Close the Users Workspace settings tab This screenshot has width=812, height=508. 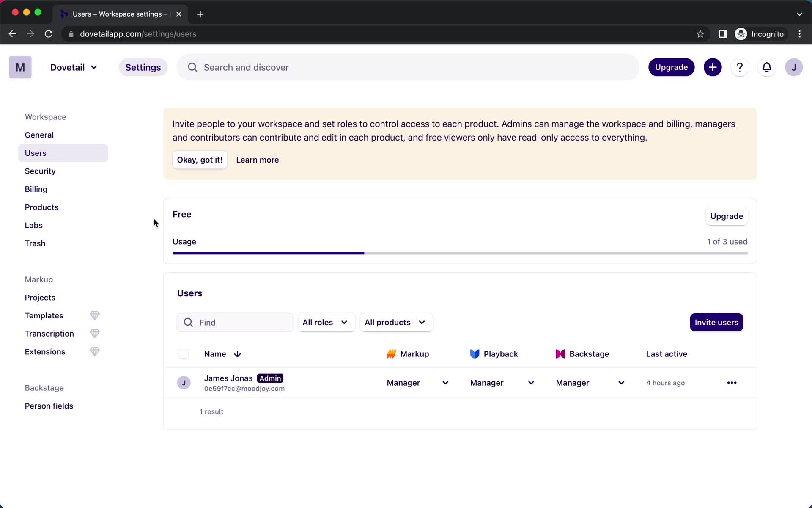[x=179, y=14]
